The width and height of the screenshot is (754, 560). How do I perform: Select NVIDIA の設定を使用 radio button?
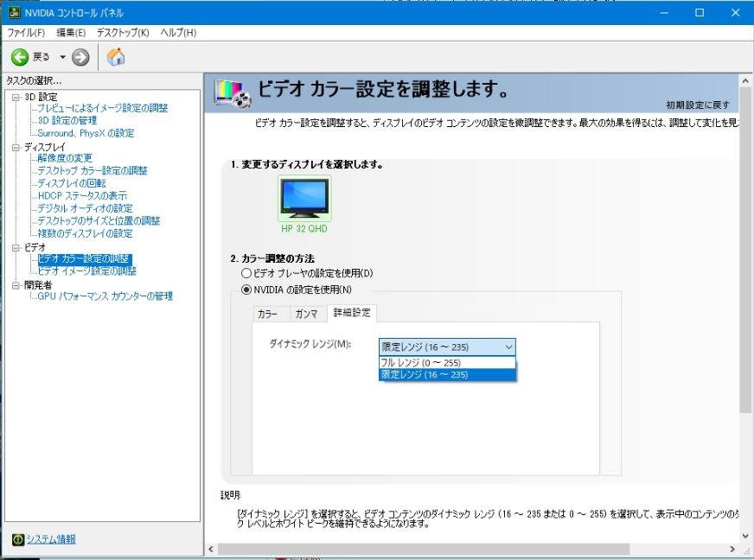coord(246,290)
